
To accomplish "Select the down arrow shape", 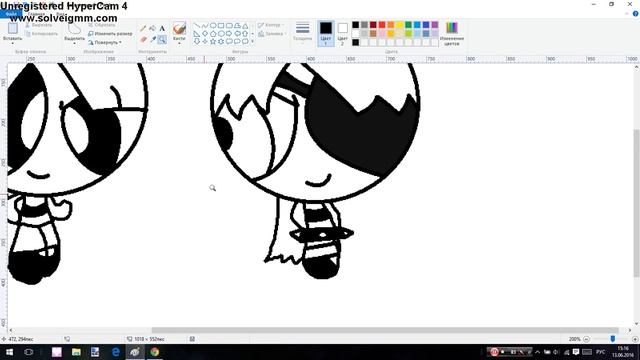I will [197, 42].
